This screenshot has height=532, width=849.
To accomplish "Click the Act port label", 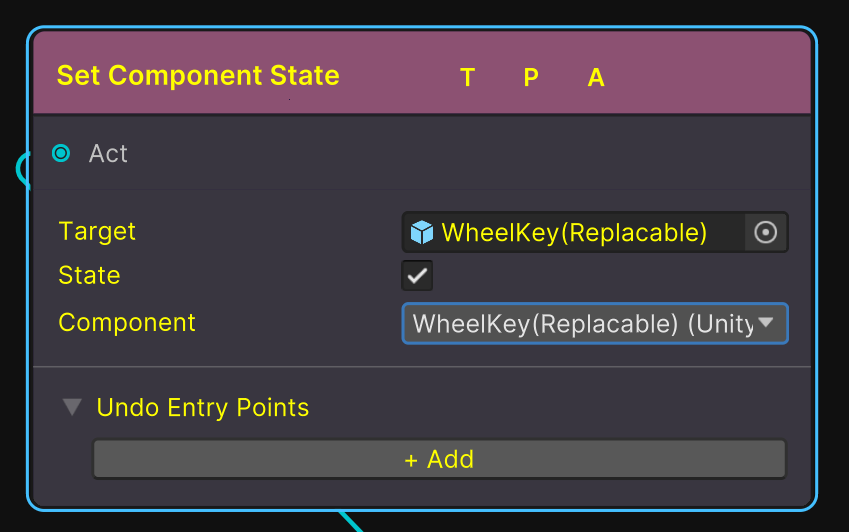I will [x=108, y=154].
